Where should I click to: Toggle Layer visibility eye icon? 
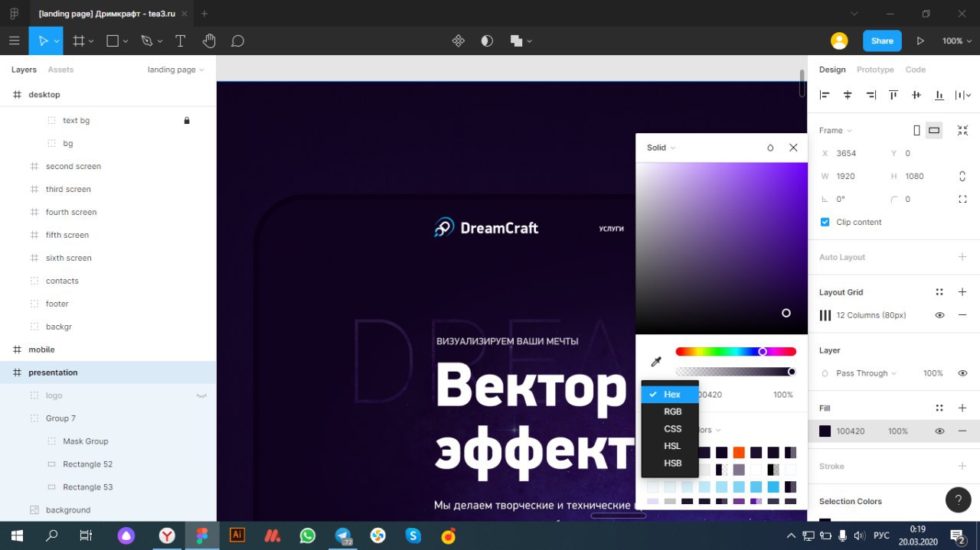(962, 373)
